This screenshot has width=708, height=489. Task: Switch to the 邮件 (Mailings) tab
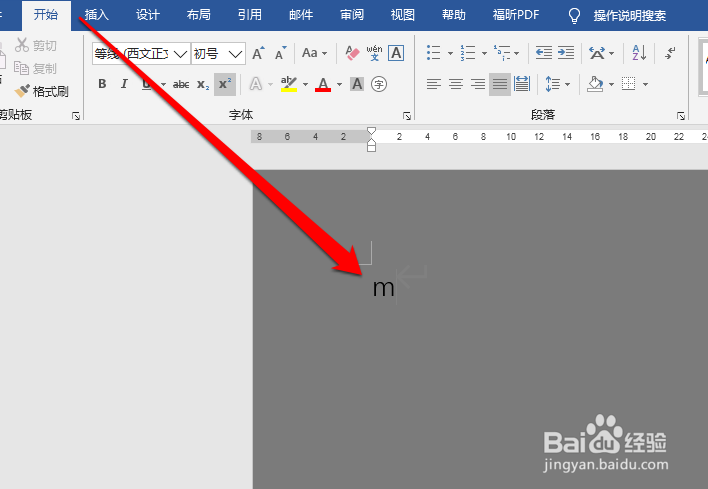point(301,15)
